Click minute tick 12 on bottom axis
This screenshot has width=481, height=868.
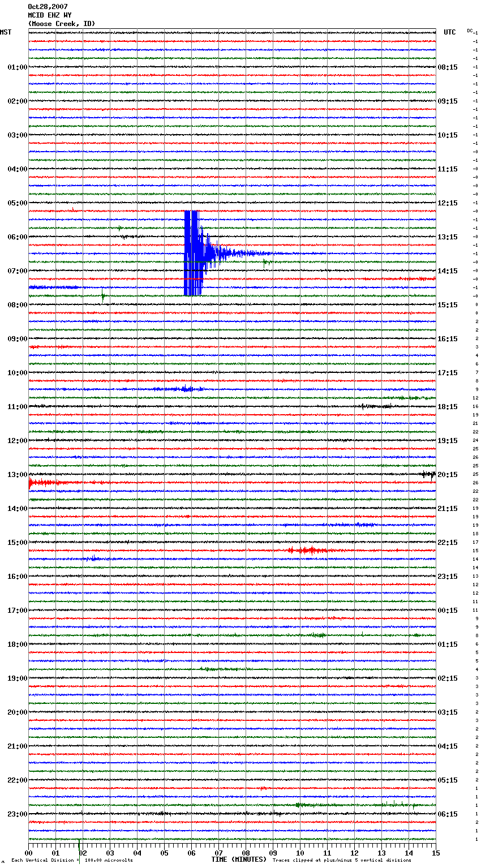pos(354,853)
